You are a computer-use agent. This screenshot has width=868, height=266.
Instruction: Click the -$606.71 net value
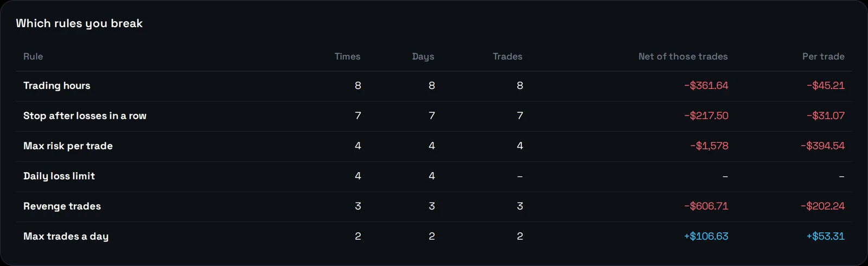point(706,206)
